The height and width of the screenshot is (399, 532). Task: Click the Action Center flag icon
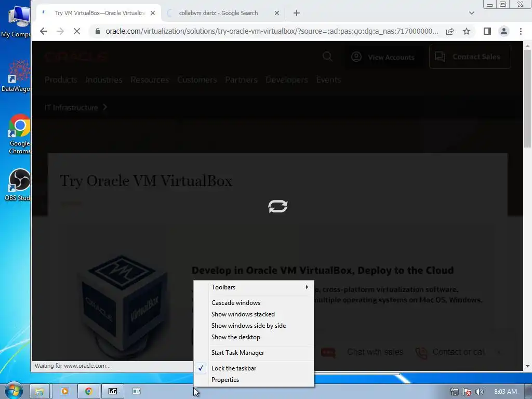467,392
